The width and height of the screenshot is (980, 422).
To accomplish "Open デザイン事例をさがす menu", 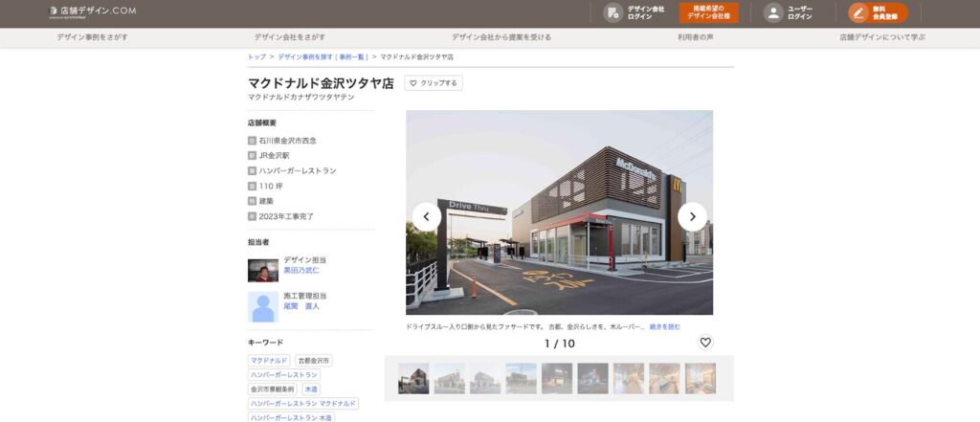I will pyautogui.click(x=93, y=37).
